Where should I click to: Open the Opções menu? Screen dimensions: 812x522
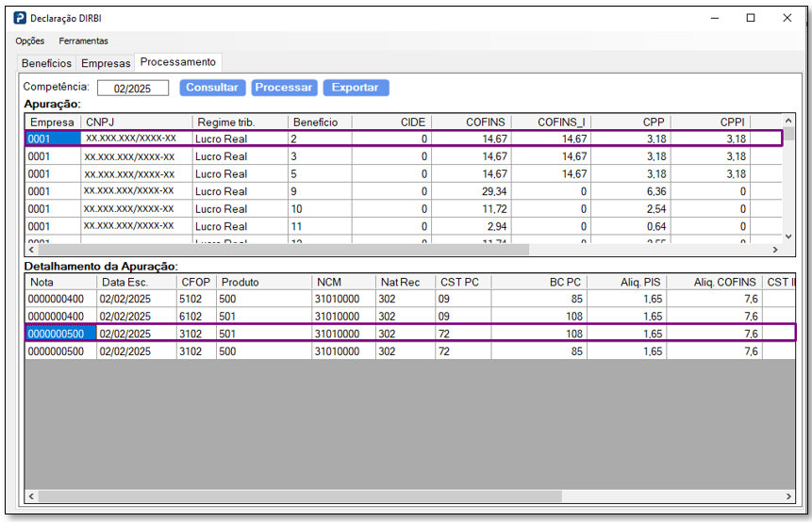click(30, 41)
